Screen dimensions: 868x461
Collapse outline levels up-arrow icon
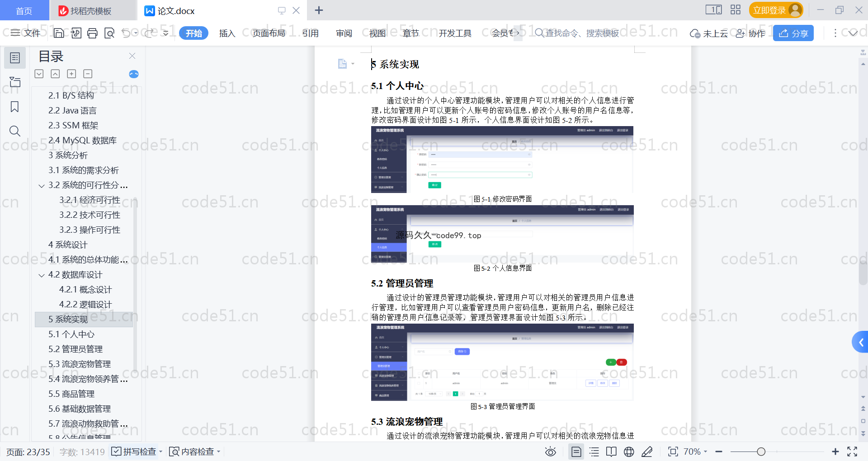tap(55, 74)
